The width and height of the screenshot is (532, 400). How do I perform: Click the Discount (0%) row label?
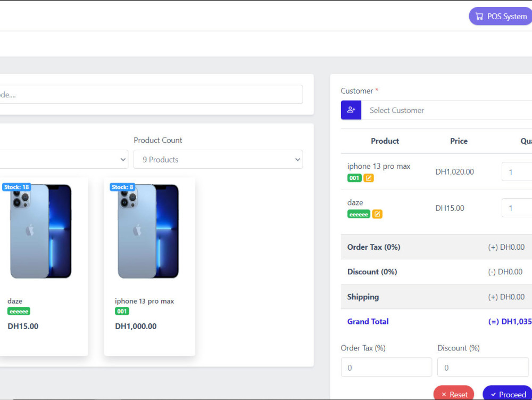coord(372,272)
